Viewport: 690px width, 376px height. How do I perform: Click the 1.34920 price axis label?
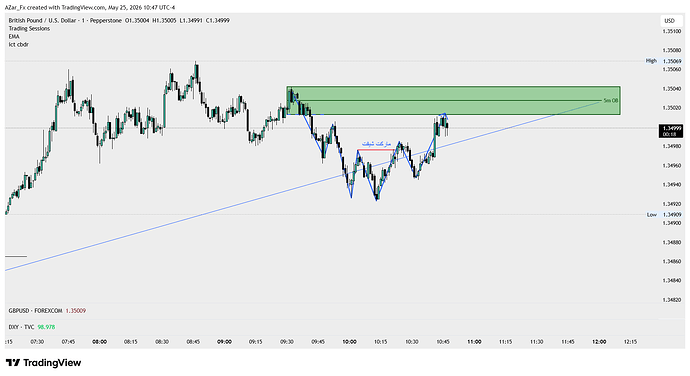tap(672, 204)
